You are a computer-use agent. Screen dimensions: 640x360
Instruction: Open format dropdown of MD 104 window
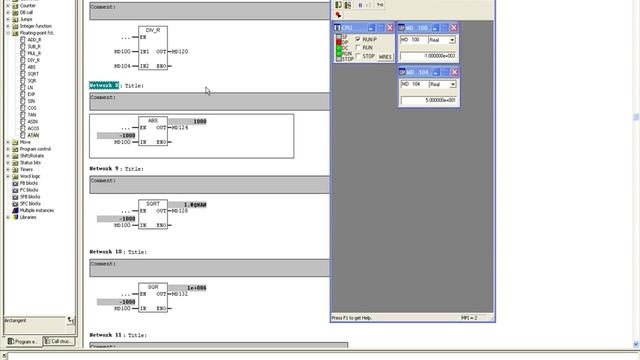coord(453,84)
